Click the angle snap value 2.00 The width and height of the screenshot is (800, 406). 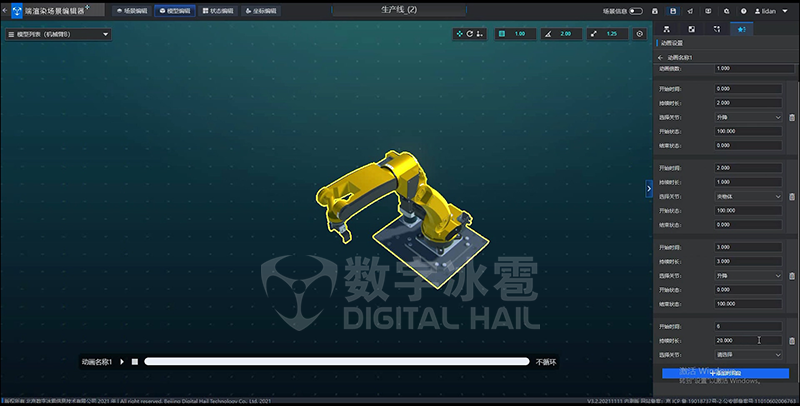(x=568, y=34)
